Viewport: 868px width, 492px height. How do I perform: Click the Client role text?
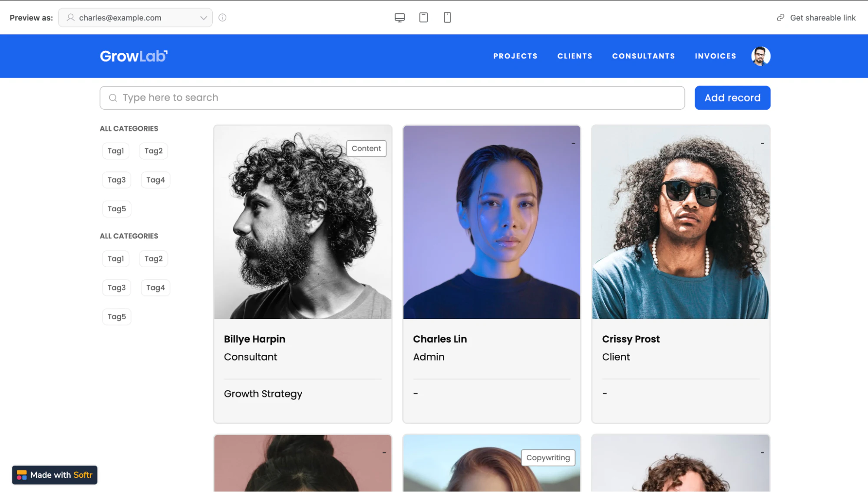pyautogui.click(x=616, y=357)
